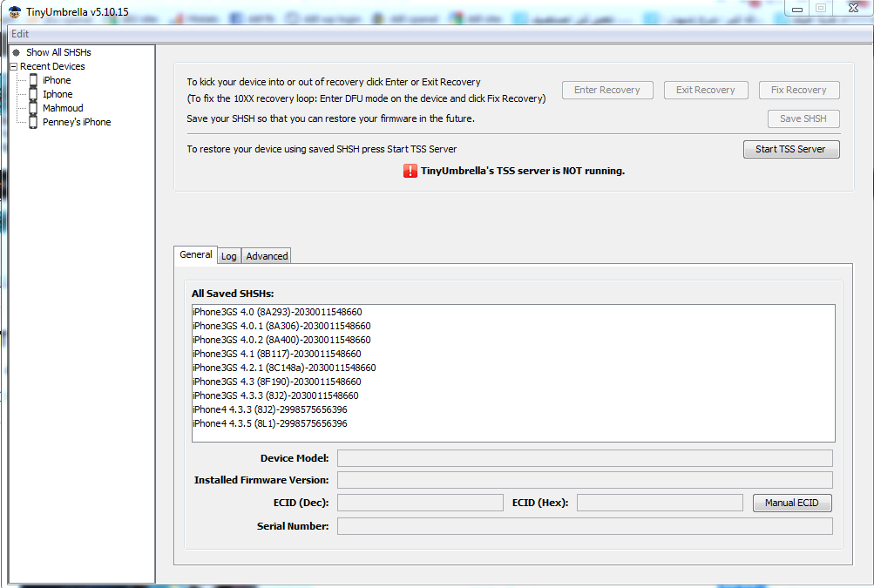This screenshot has width=874, height=588.
Task: Click the Serial Number field
Action: [x=585, y=526]
